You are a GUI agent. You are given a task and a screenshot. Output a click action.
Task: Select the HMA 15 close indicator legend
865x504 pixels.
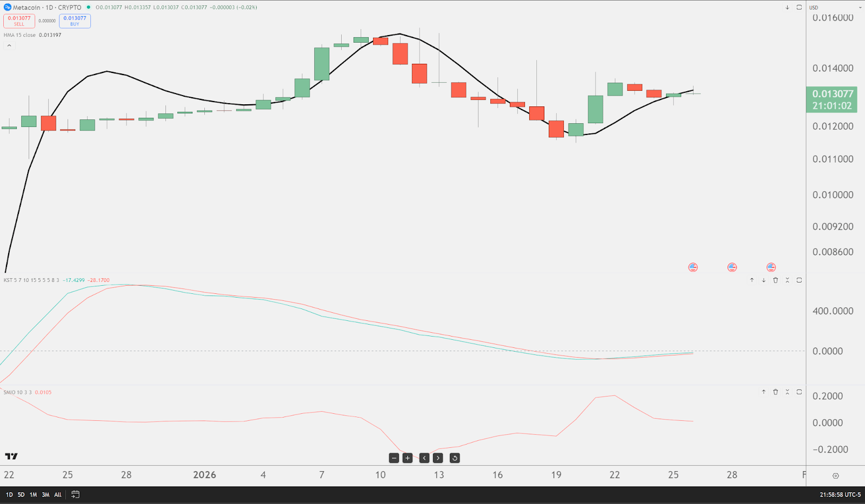pos(19,35)
